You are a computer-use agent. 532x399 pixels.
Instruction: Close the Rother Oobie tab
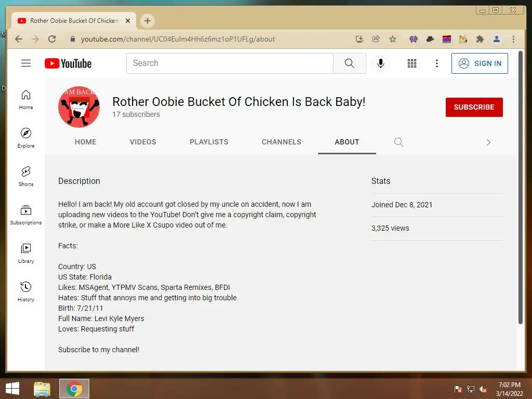pyautogui.click(x=128, y=21)
